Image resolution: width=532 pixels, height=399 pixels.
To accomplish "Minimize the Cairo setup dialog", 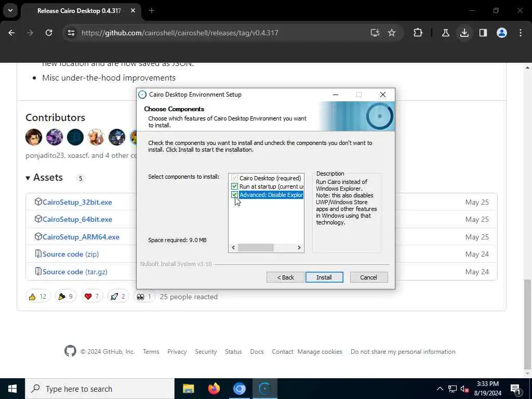I will (336, 95).
